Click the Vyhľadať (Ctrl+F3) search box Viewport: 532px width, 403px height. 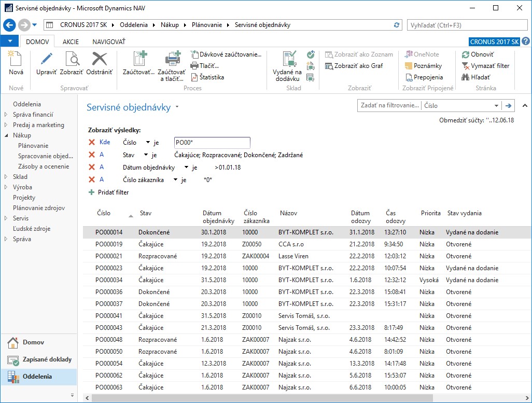click(x=467, y=25)
